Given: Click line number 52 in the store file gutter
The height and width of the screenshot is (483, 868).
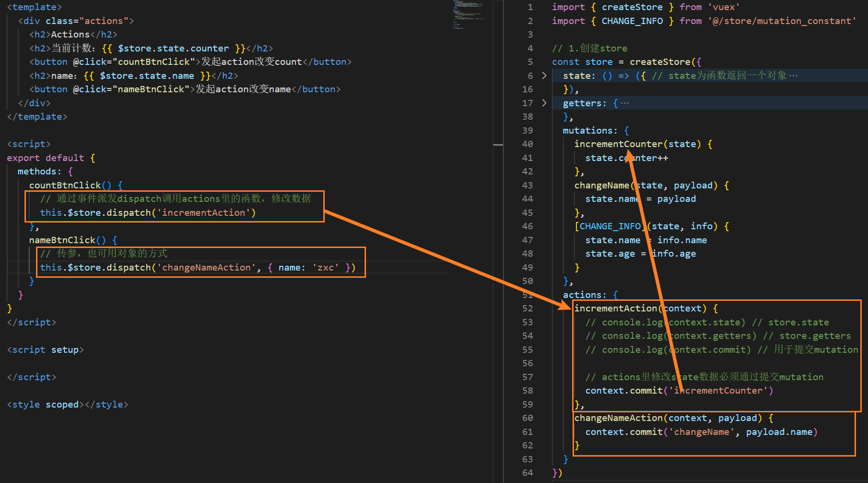Looking at the screenshot, I should [527, 309].
